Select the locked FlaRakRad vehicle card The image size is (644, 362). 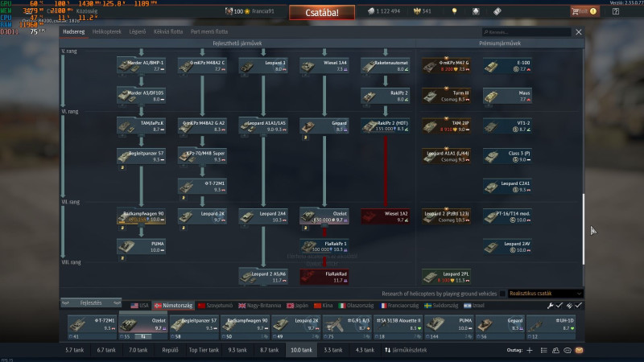[324, 277]
